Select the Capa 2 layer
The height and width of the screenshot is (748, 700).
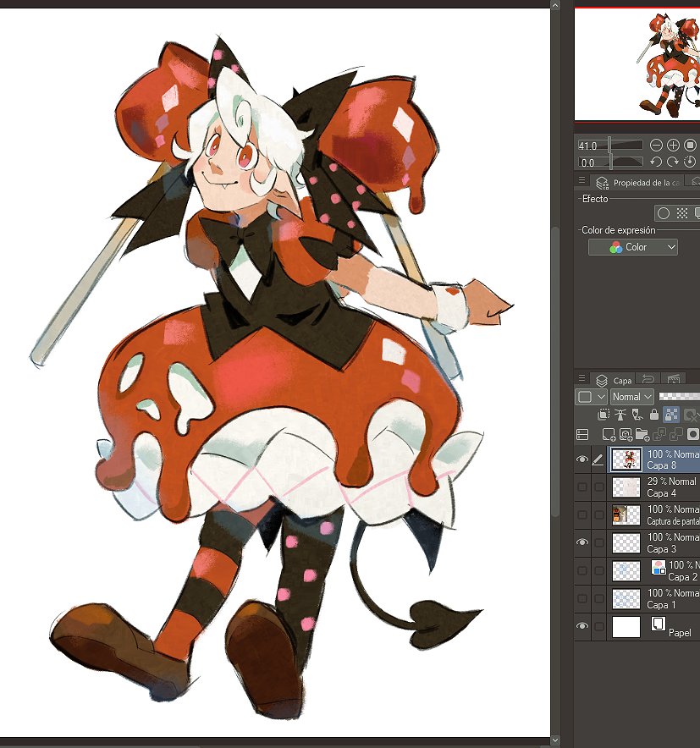[654, 570]
